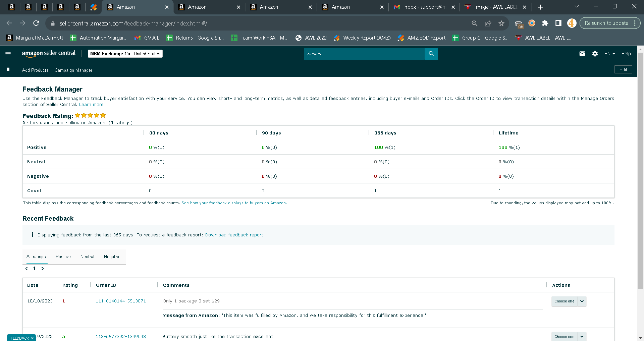Click the 365 days positive value 100 %(1)
This screenshot has height=341, width=644.
pos(385,148)
